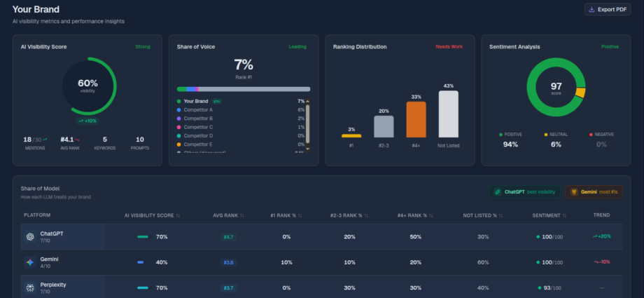The height and width of the screenshot is (298, 644).
Task: Click the +10% visibility trend badge
Action: (x=87, y=121)
